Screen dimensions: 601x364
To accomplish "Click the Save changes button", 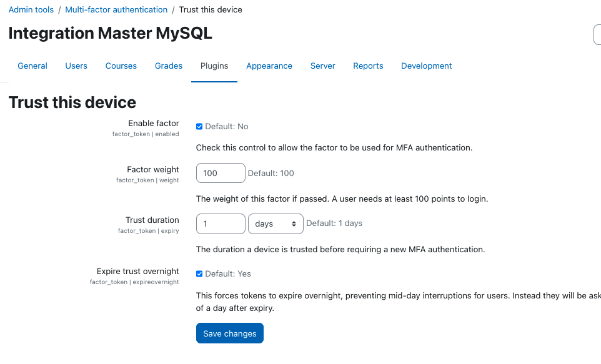I will coord(229,333).
